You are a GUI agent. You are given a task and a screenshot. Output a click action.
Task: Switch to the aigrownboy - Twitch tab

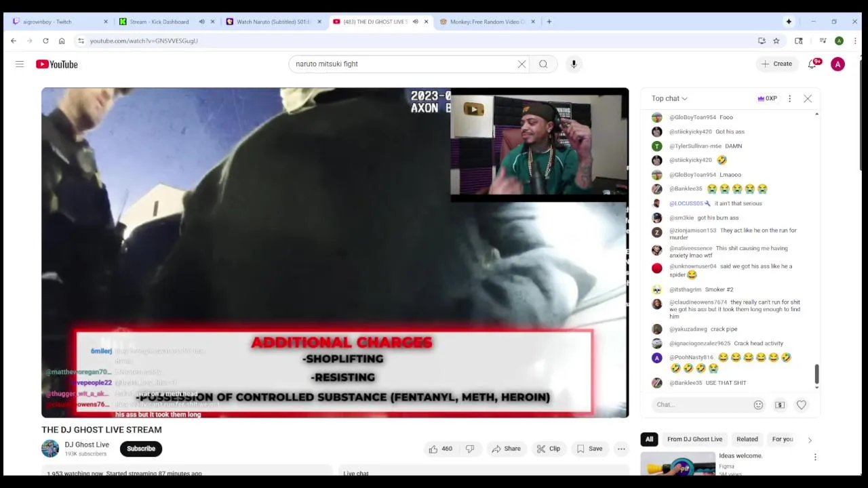58,22
